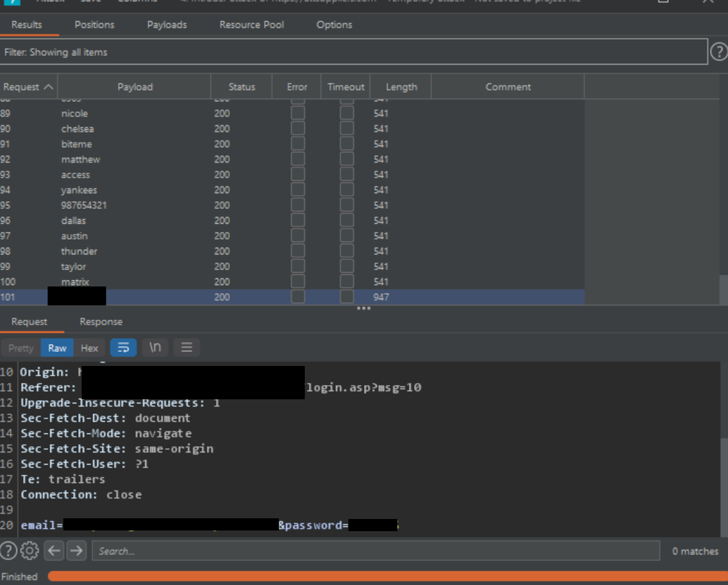Viewport: 728px width, 585px height.
Task: Select the Resource Pool tab
Action: tap(251, 24)
